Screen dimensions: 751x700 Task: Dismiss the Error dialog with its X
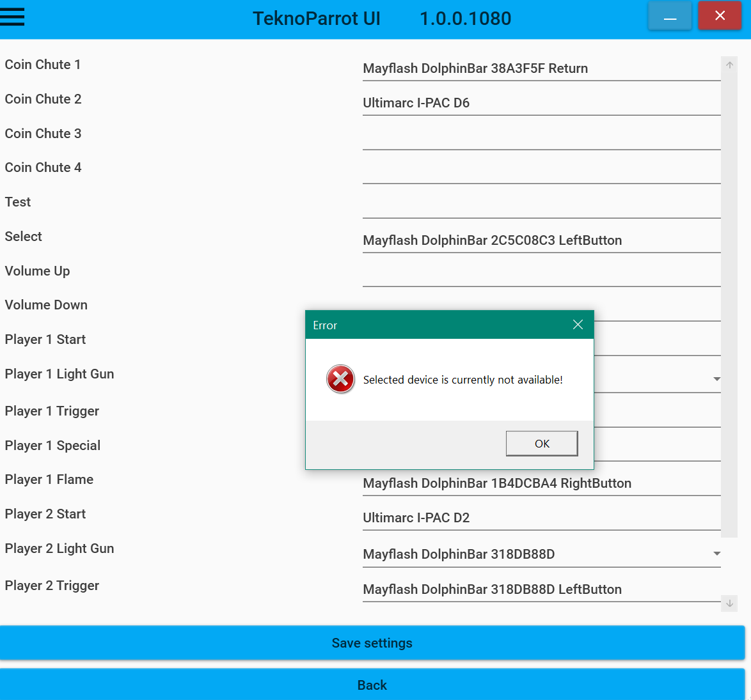tap(578, 325)
